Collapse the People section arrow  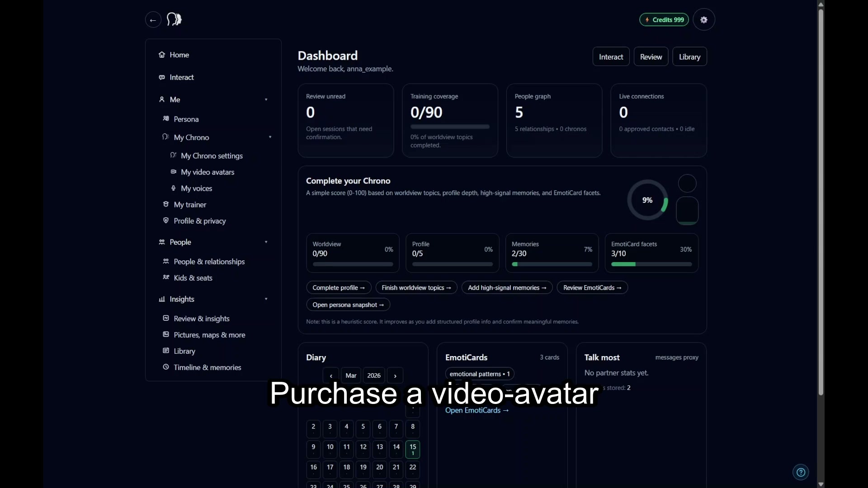point(266,242)
